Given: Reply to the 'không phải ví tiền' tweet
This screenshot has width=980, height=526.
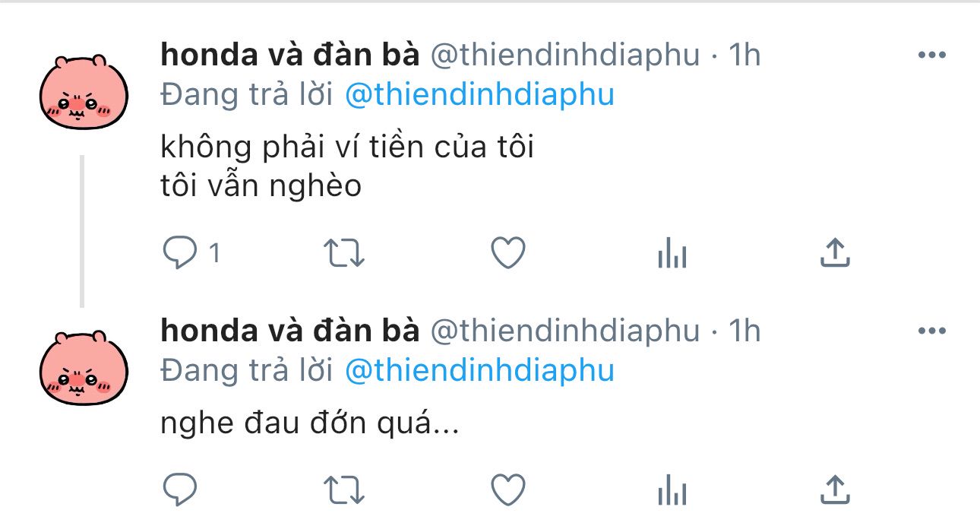Looking at the screenshot, I should pos(181,252).
